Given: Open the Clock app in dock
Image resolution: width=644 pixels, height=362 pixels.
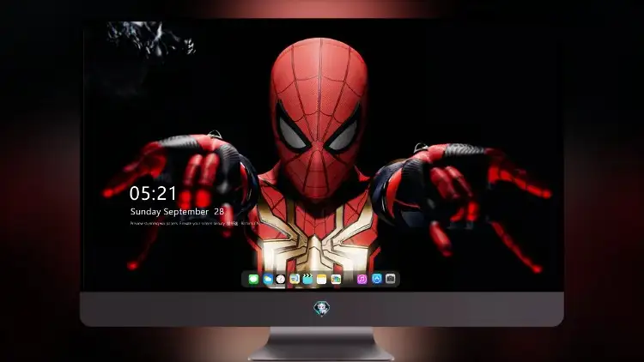Looking at the screenshot, I should (x=281, y=279).
